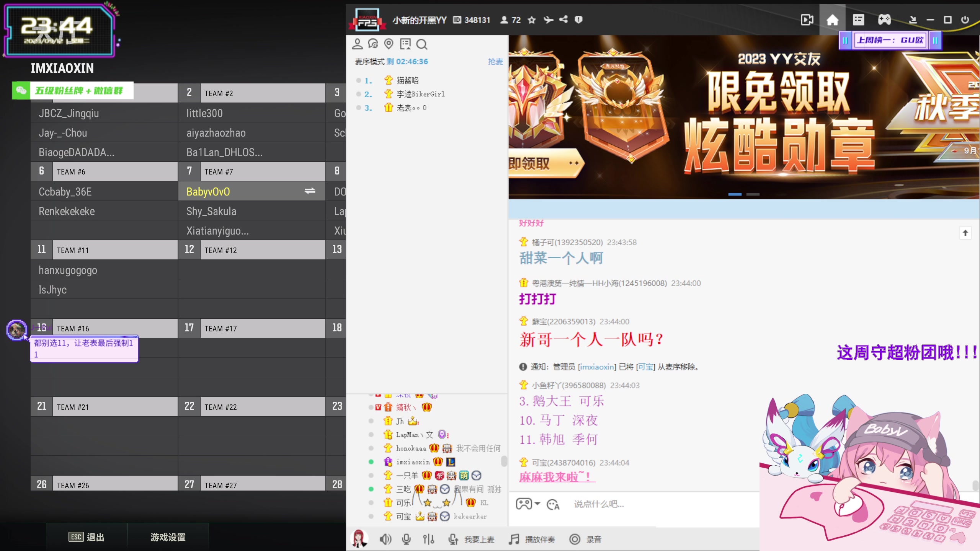The height and width of the screenshot is (551, 980).
Task: Select the second banner carousel indicator
Action: pyautogui.click(x=753, y=194)
